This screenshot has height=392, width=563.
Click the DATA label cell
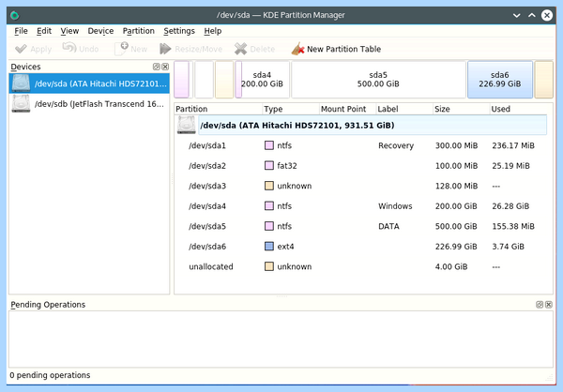point(388,226)
